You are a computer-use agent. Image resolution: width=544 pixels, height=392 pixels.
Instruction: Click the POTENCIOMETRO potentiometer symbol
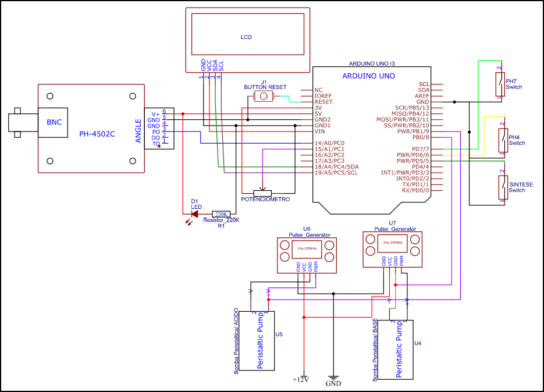click(x=262, y=193)
